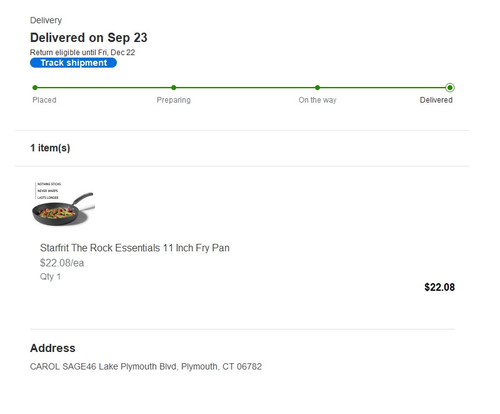Click the Qty 1 quantity text

50,277
